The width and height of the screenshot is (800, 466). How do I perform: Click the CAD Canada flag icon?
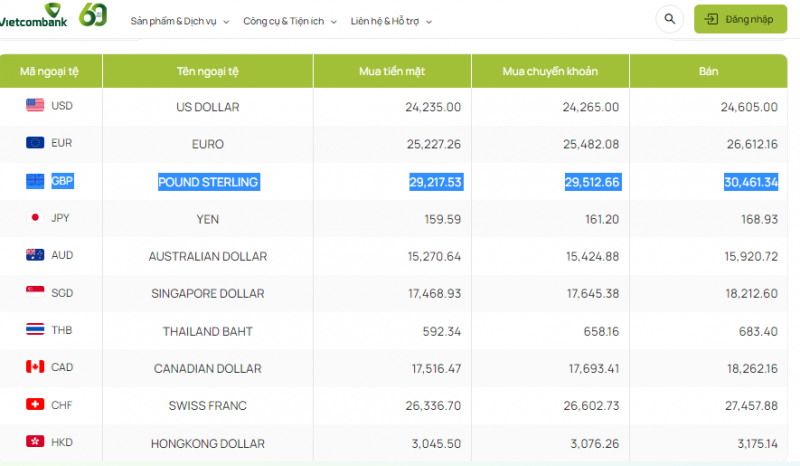point(35,366)
